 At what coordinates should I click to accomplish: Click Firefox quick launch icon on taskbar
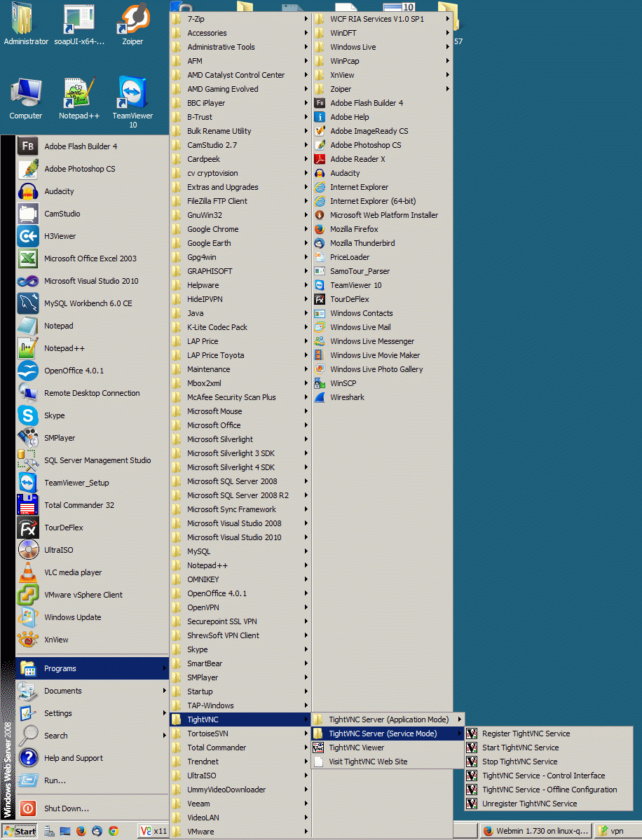pyautogui.click(x=81, y=832)
